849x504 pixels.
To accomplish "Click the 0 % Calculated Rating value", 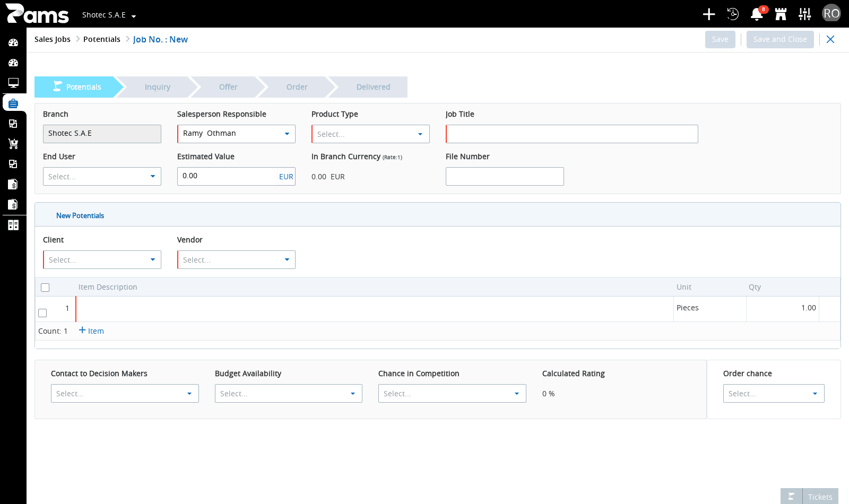I will (549, 394).
